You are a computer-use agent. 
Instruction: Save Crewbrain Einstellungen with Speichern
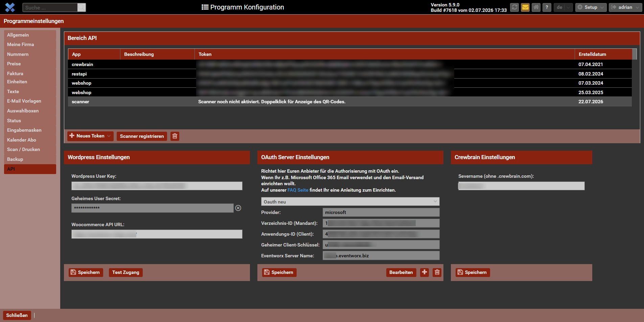pos(473,272)
